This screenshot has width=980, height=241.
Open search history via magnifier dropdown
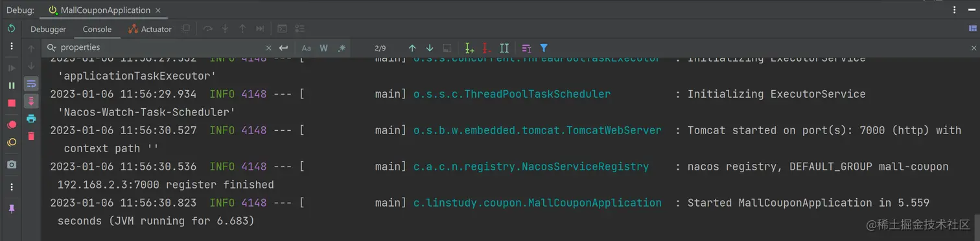coord(51,48)
